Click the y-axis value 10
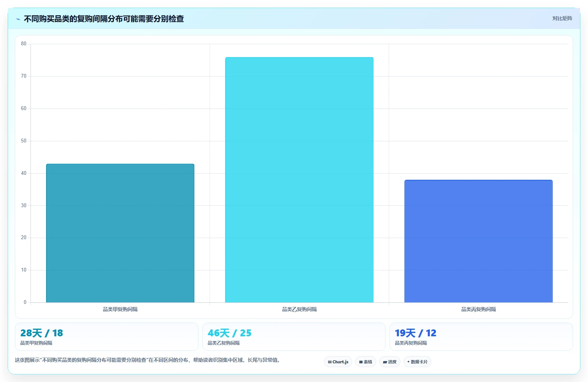This screenshot has height=382, width=588. [24, 270]
